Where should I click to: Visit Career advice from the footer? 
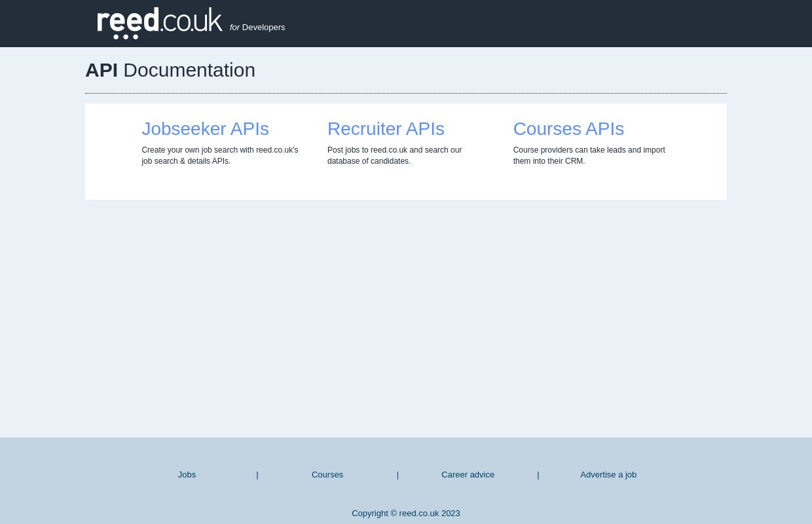pos(468,475)
